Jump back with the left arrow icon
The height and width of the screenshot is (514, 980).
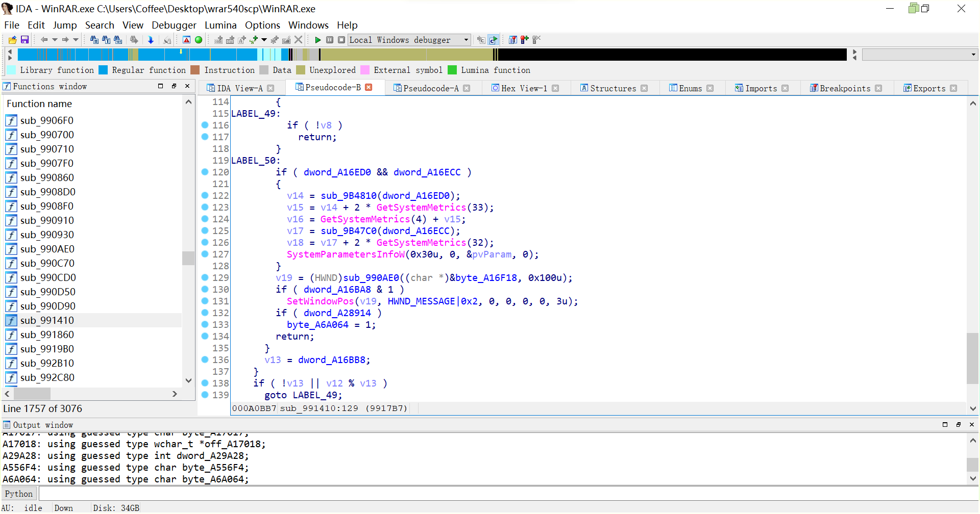(x=44, y=40)
